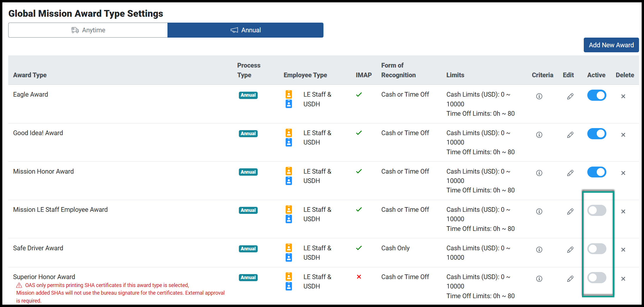Click Mission LE Staff Employee Award name
The height and width of the screenshot is (307, 644).
(61, 209)
